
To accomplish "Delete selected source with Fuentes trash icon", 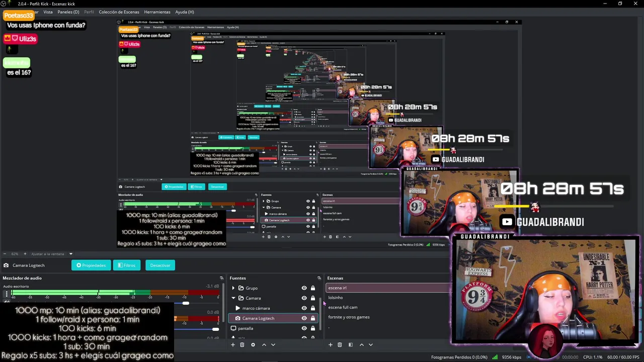I will click(242, 345).
